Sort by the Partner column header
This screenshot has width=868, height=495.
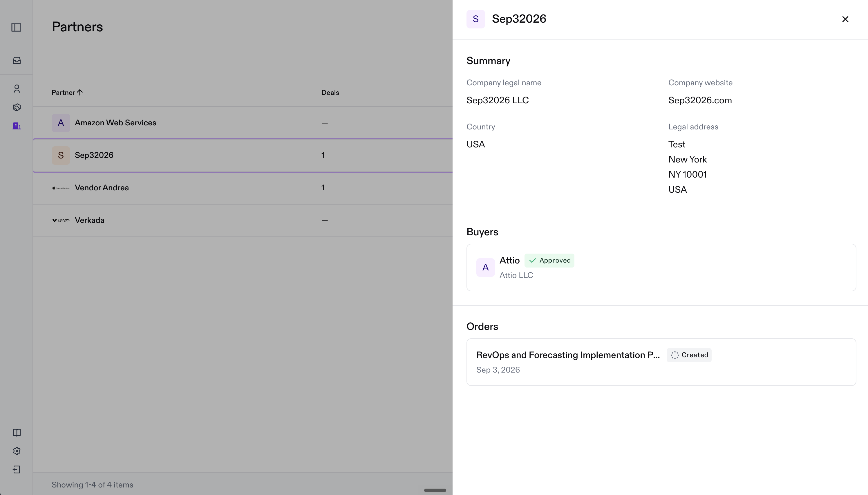[x=67, y=93]
